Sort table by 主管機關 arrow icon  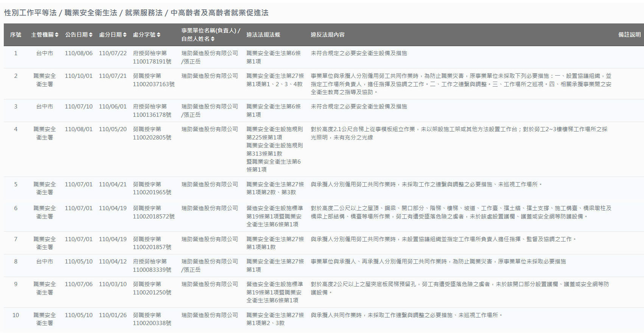(57, 35)
